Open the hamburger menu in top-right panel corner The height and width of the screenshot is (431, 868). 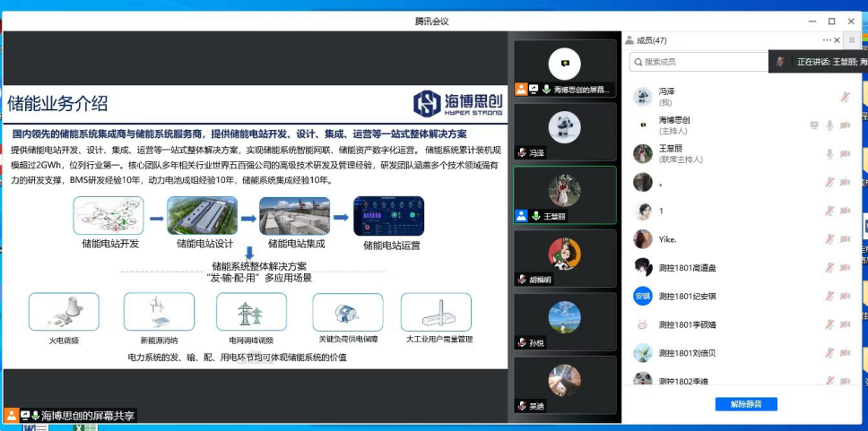(x=852, y=40)
